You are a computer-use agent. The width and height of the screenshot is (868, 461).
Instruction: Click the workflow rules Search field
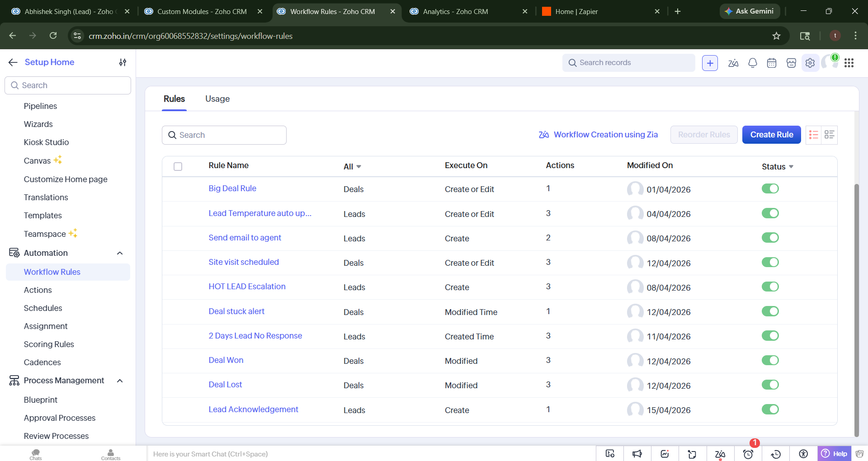click(x=224, y=135)
